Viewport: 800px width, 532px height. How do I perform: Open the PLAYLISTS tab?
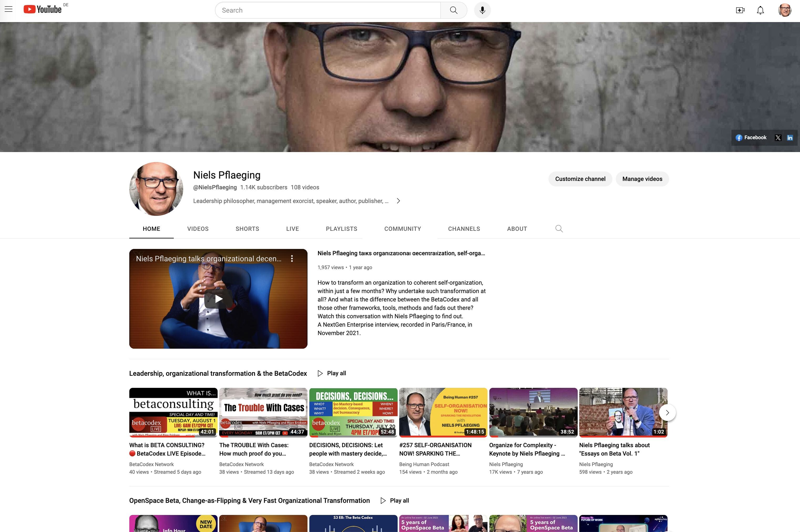coord(342,229)
